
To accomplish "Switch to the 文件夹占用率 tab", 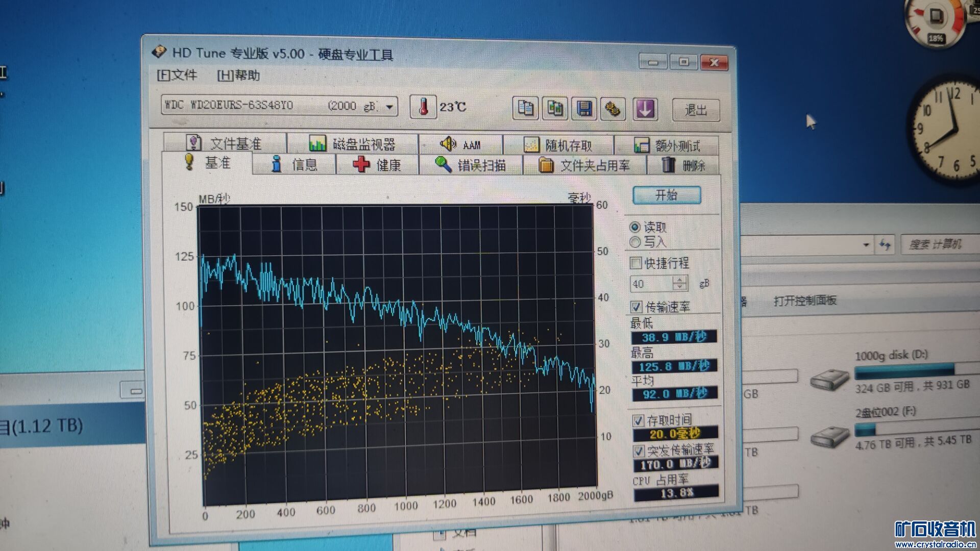I will (584, 166).
